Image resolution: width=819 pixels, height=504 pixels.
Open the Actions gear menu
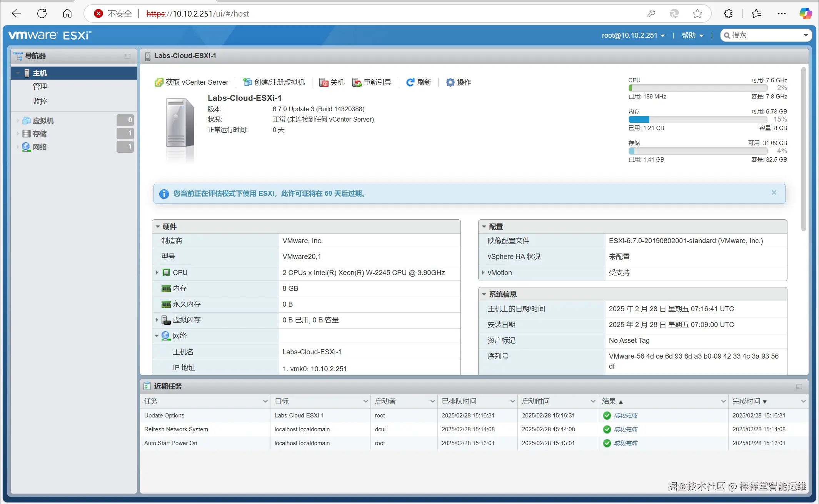tap(450, 82)
